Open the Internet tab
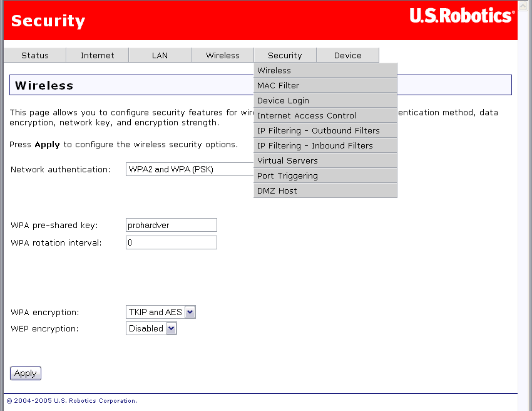The height and width of the screenshot is (411, 532). coord(98,55)
